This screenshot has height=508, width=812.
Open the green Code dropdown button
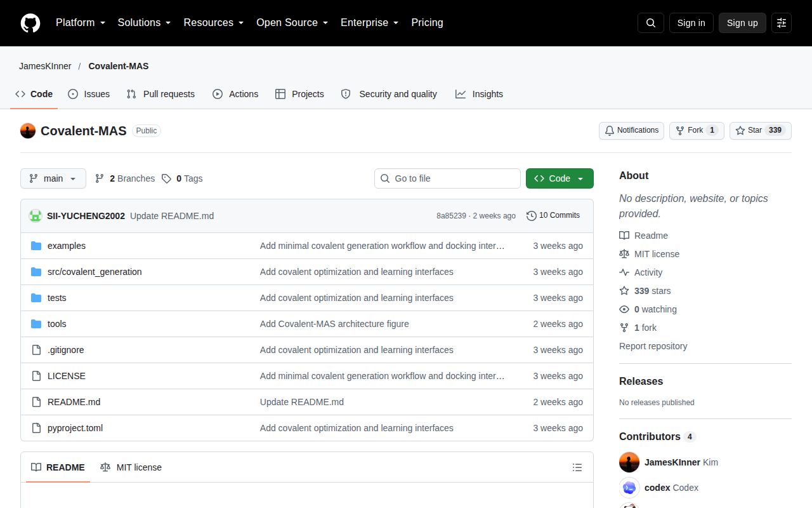560,178
